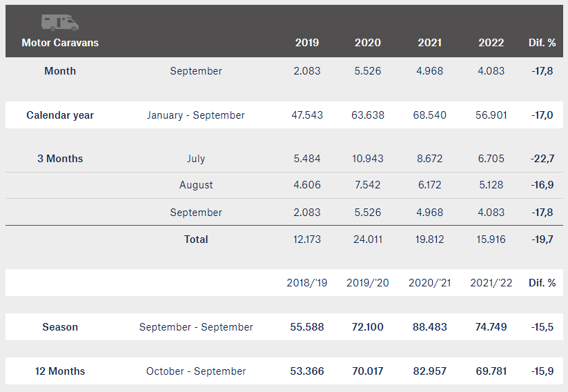
Task: Click the 2019 column header
Action: tap(307, 43)
